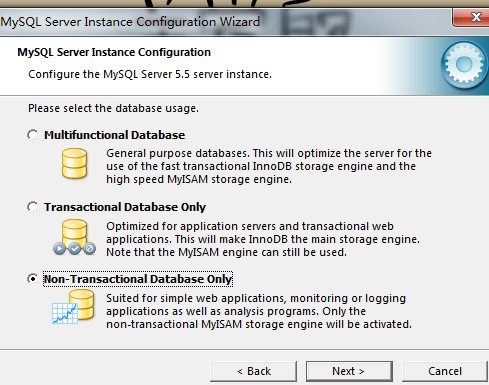The image size is (489, 385).
Task: Click the MyISAM non-transactional description text
Action: (x=259, y=311)
